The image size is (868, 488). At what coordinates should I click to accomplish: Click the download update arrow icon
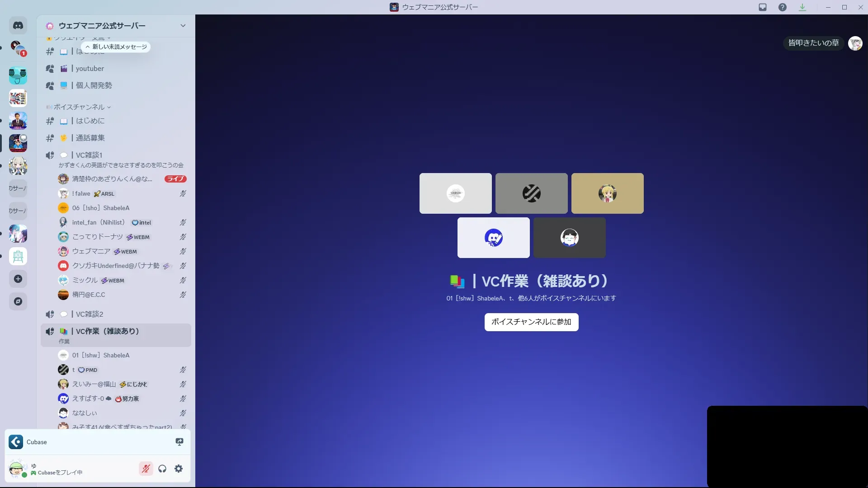pyautogui.click(x=802, y=7)
